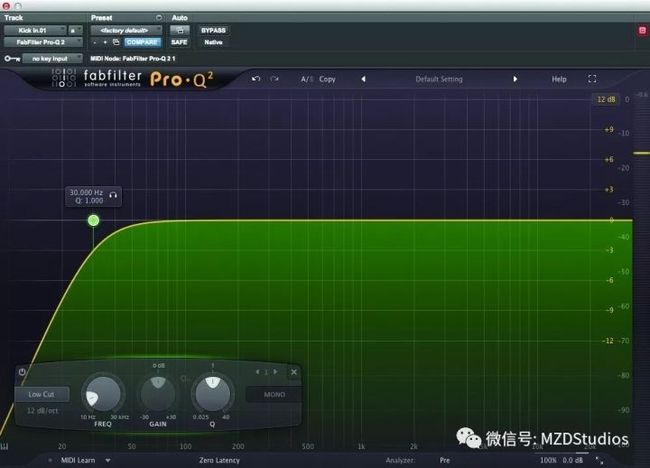
Task: Remove the band with X button
Action: pyautogui.click(x=294, y=372)
